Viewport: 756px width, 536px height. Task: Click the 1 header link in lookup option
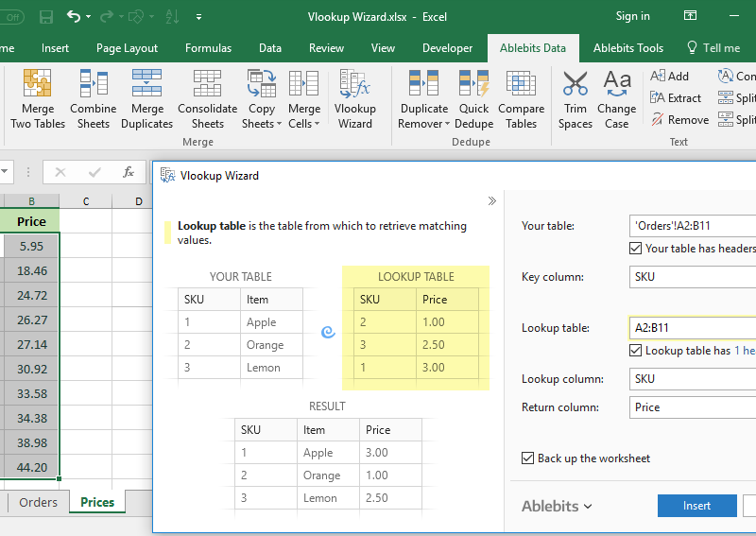coord(745,351)
